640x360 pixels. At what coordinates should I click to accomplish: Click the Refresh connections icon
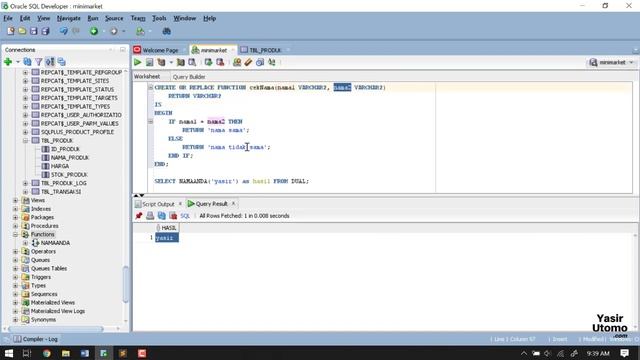pos(27,62)
